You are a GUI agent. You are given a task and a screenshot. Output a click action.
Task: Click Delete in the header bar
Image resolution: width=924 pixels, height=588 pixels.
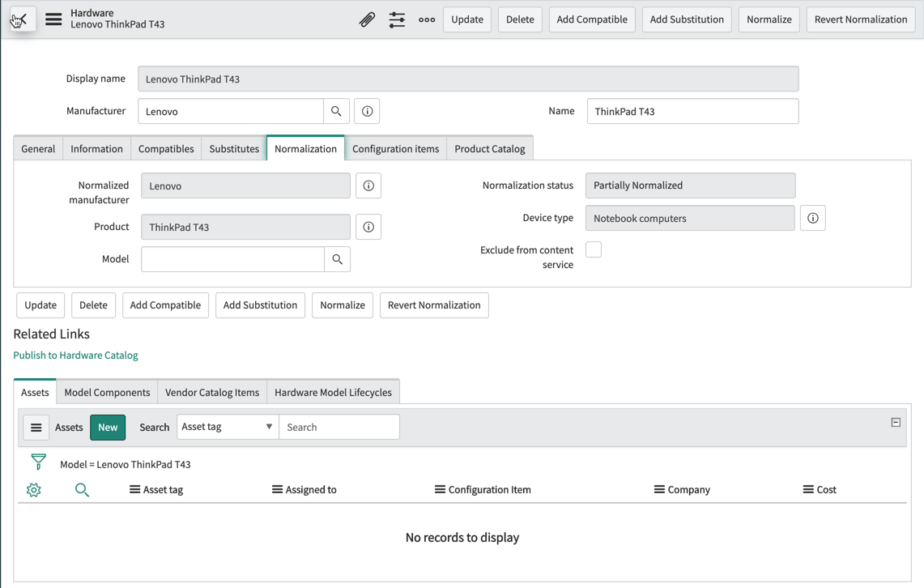[521, 19]
